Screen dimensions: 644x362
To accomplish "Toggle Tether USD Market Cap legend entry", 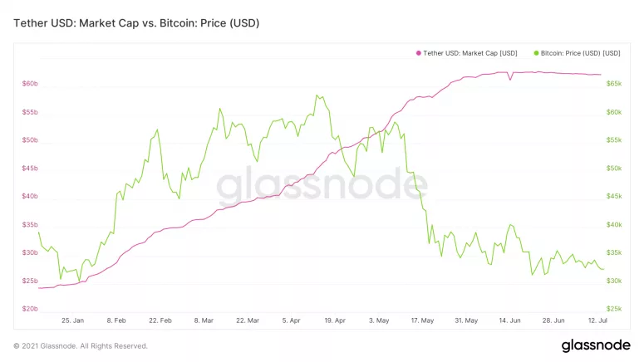I will [466, 53].
